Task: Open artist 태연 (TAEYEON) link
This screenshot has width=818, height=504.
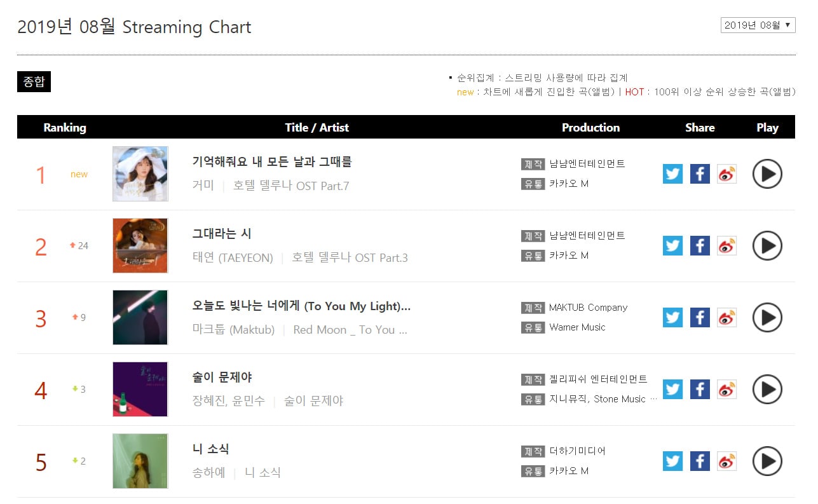Action: tap(233, 258)
